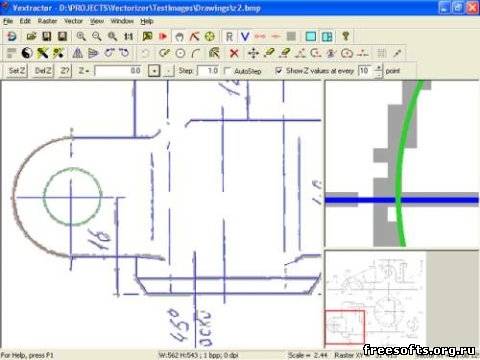480x360 pixels.
Task: Select the circle drawing tool
Action: click(180, 53)
